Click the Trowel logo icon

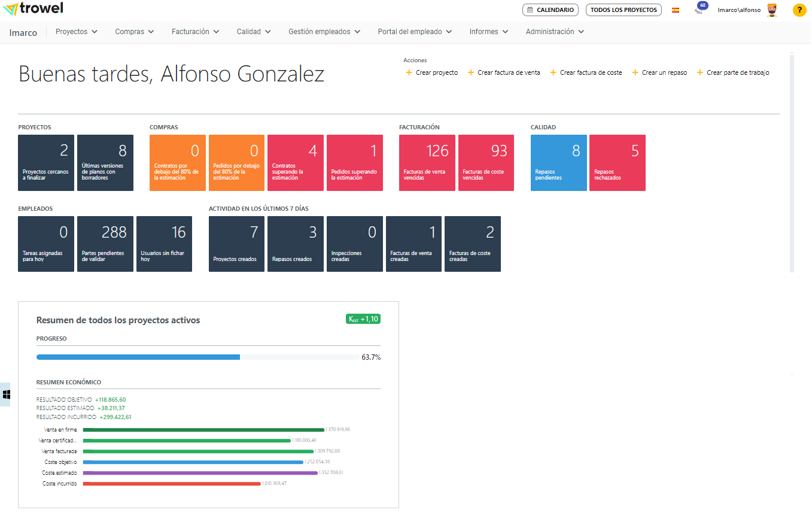(x=10, y=10)
